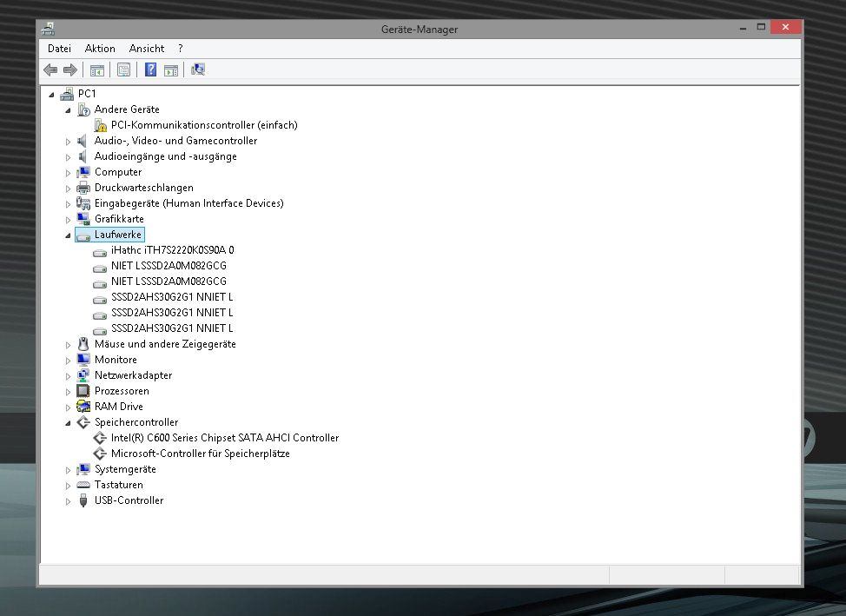Click the Druckwarteschlangen printer icon
This screenshot has height=616, width=846.
coord(83,188)
